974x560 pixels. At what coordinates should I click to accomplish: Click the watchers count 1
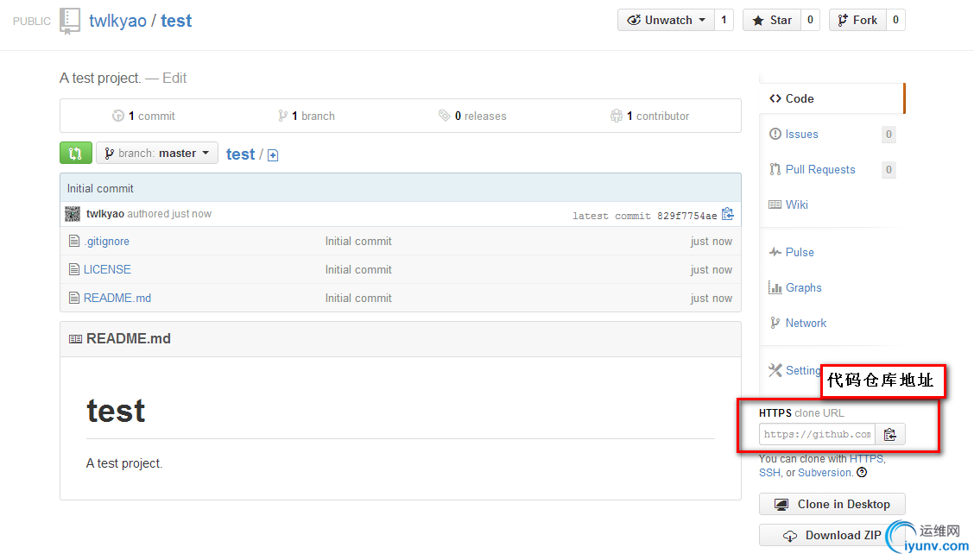(724, 20)
